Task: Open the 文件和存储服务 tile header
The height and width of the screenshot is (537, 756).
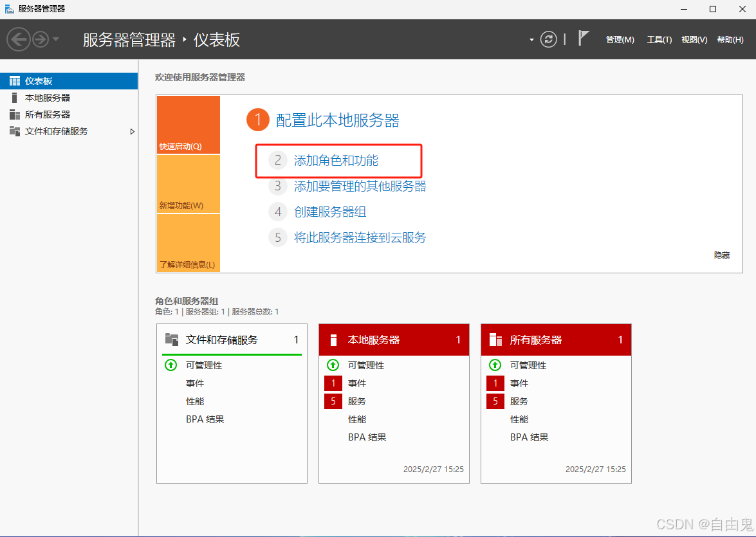Action: [232, 340]
